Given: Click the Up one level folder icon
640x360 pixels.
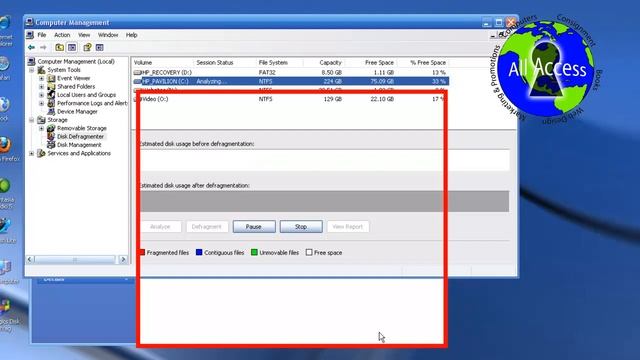Looking at the screenshot, I should [60, 48].
